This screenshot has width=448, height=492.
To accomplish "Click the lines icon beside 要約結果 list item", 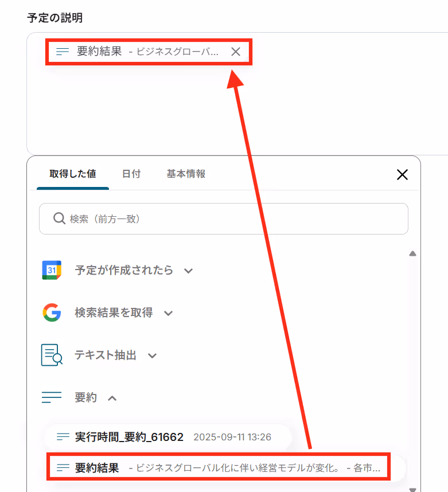I will pyautogui.click(x=63, y=467).
